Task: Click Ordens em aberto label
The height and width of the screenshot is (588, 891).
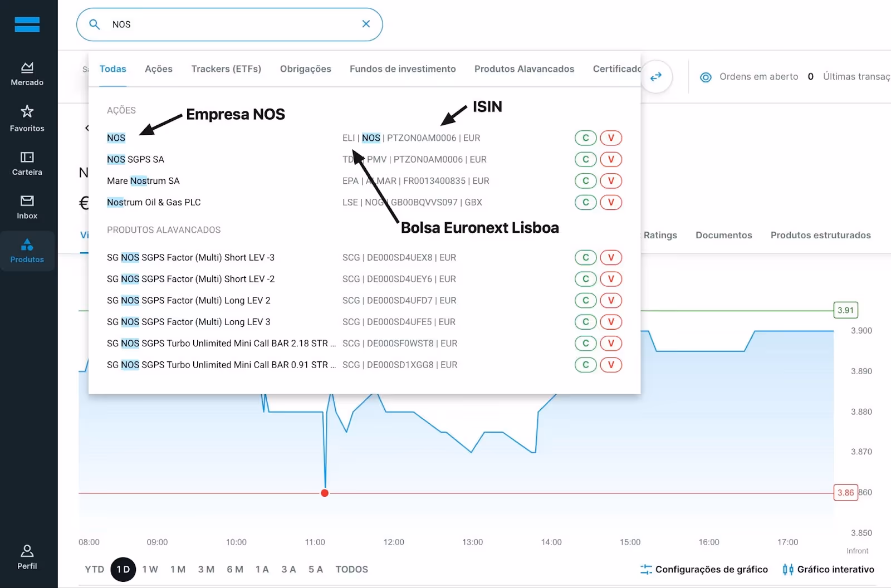Action: coord(758,77)
